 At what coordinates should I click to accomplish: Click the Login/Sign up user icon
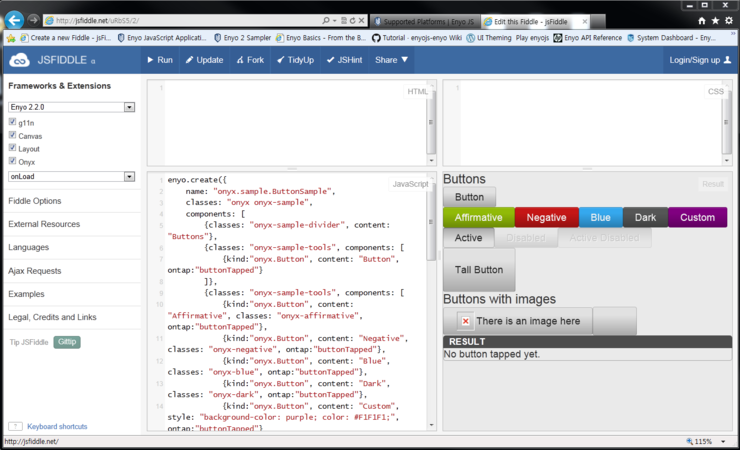pyautogui.click(x=727, y=60)
